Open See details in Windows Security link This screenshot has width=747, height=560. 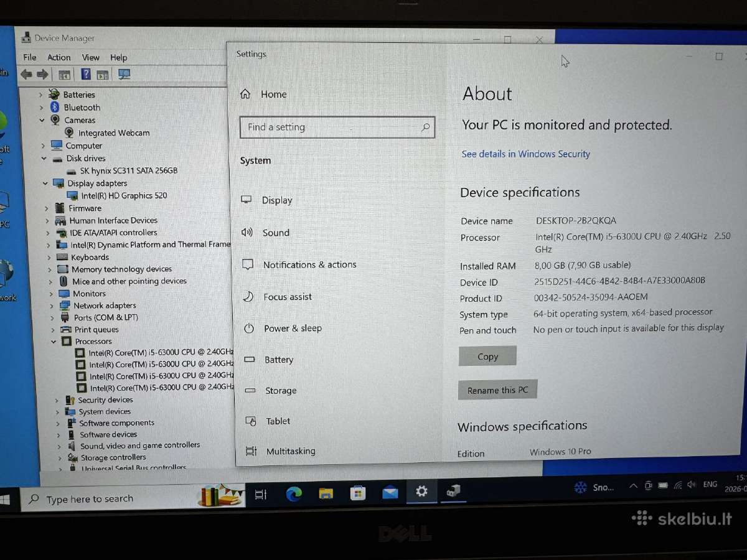526,154
